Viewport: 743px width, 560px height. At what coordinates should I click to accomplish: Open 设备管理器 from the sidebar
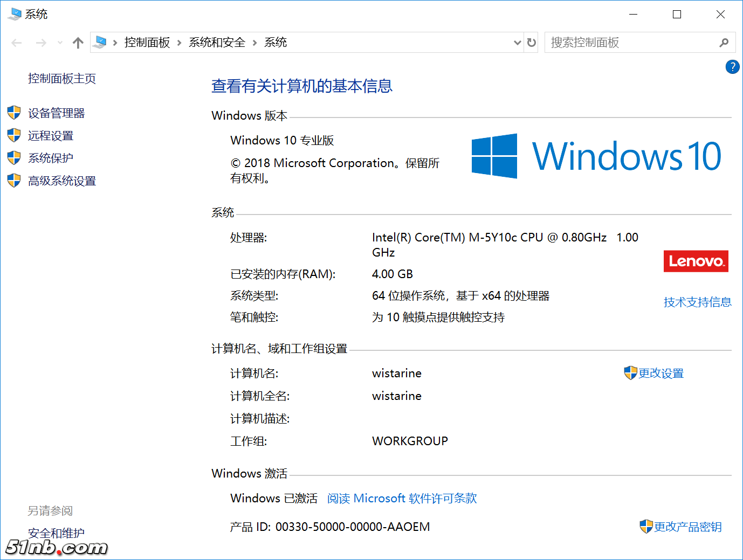[57, 113]
